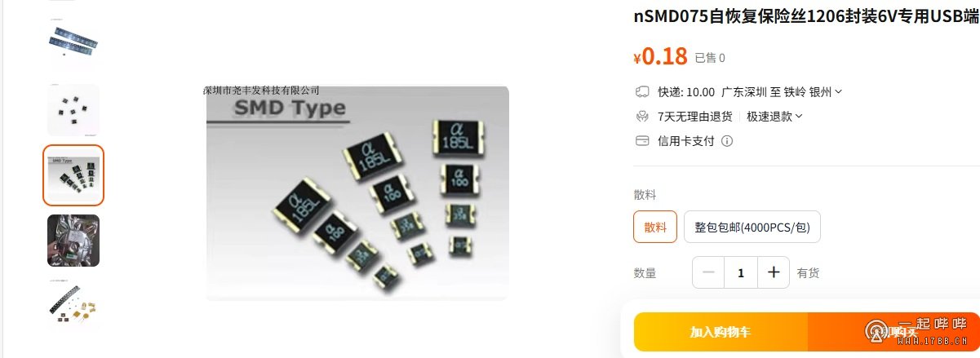Decrease quantity with the minus button
Viewport: 980px width, 358px height.
(x=708, y=272)
